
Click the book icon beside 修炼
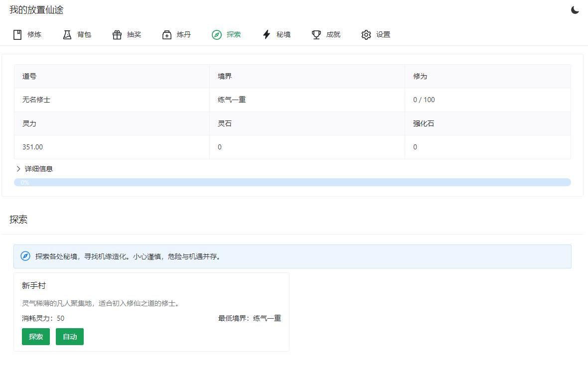[17, 34]
